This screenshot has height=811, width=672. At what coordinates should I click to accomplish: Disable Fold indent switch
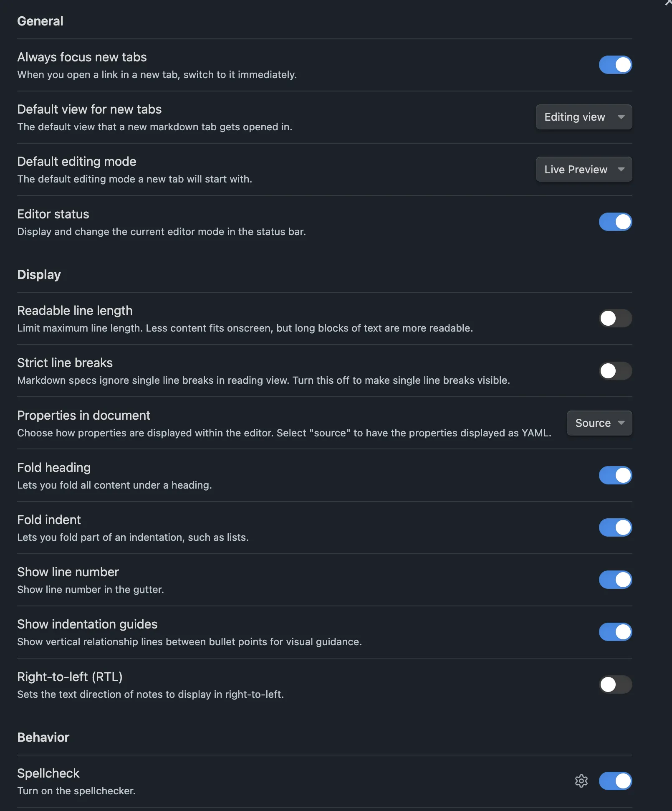click(x=615, y=527)
